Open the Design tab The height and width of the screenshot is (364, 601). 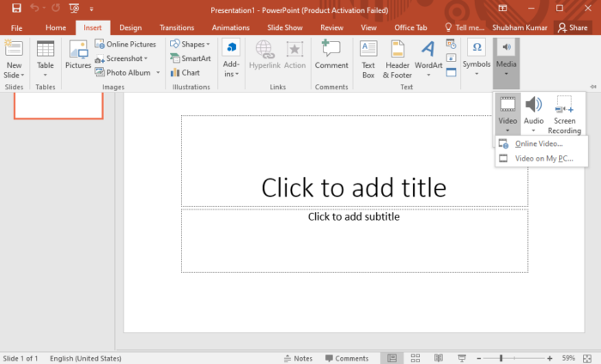coord(131,27)
